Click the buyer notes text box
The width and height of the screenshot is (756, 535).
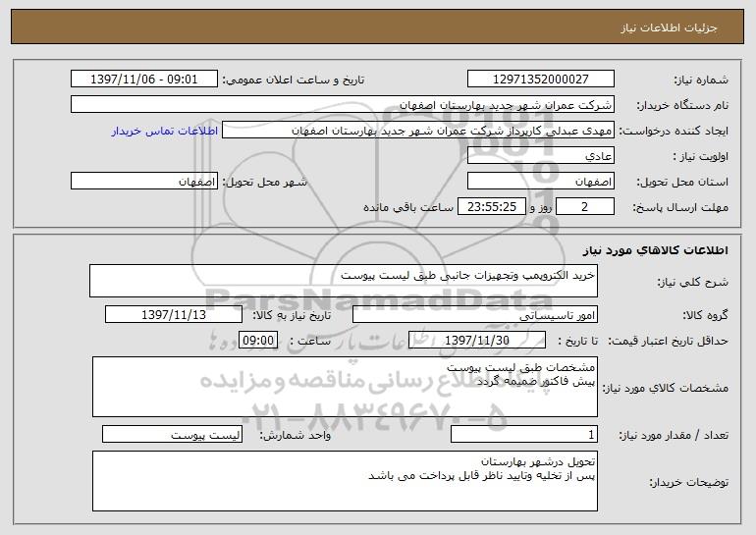pos(345,481)
